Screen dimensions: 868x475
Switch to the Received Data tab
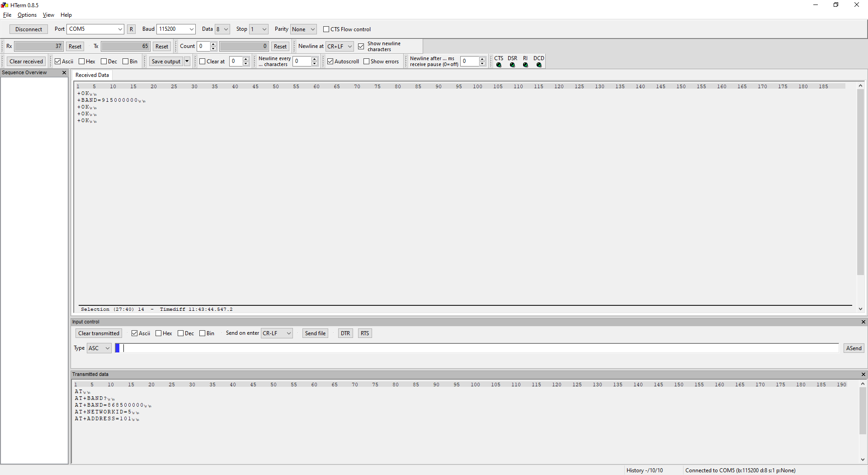pyautogui.click(x=92, y=75)
